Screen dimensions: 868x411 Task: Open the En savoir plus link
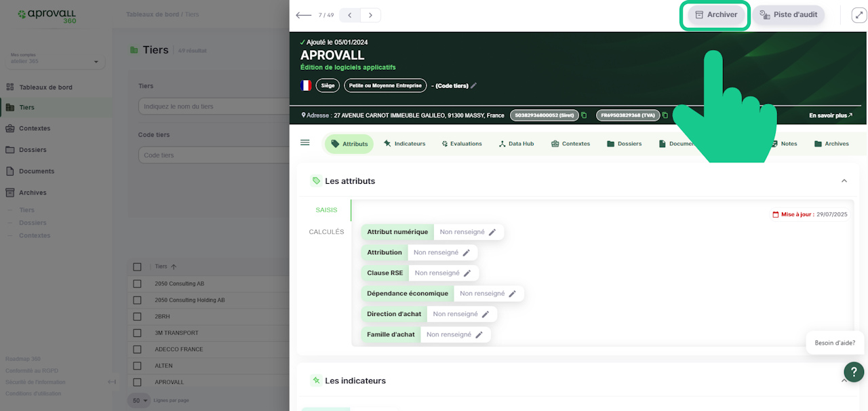coord(831,115)
